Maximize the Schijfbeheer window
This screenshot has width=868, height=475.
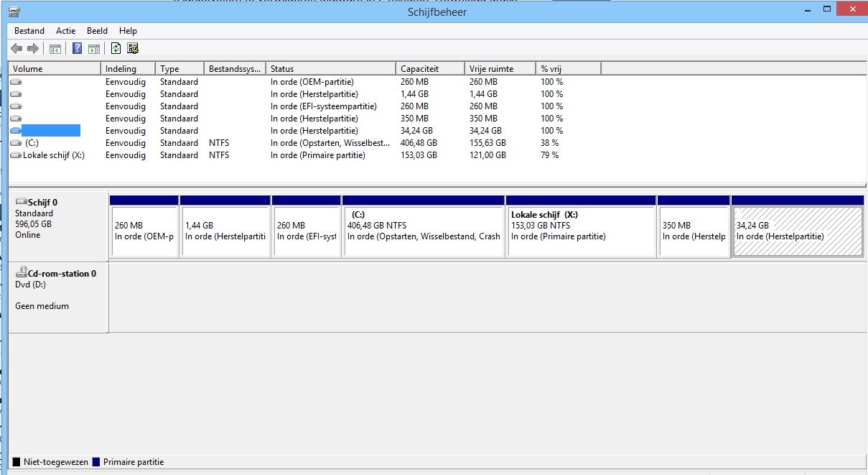click(827, 9)
